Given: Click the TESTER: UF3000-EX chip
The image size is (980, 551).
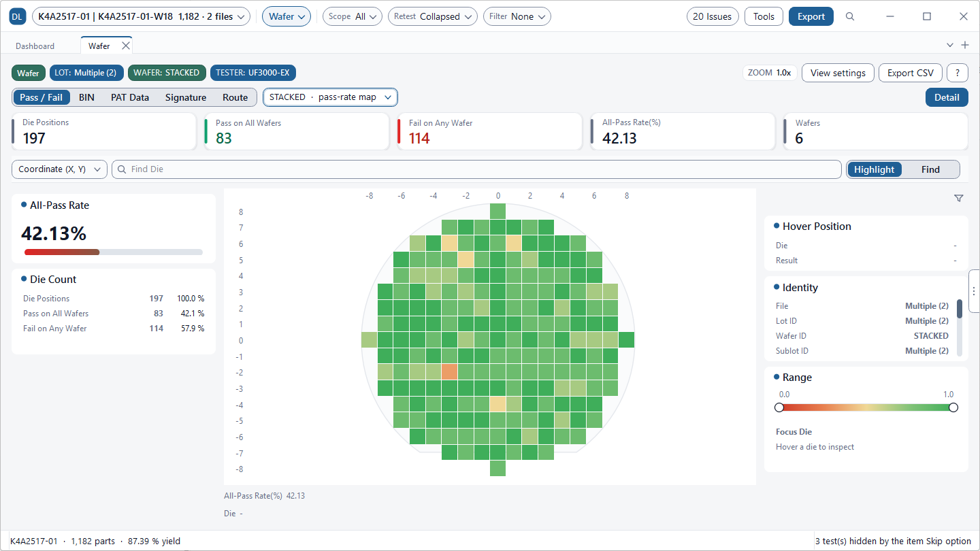Looking at the screenshot, I should pos(253,73).
